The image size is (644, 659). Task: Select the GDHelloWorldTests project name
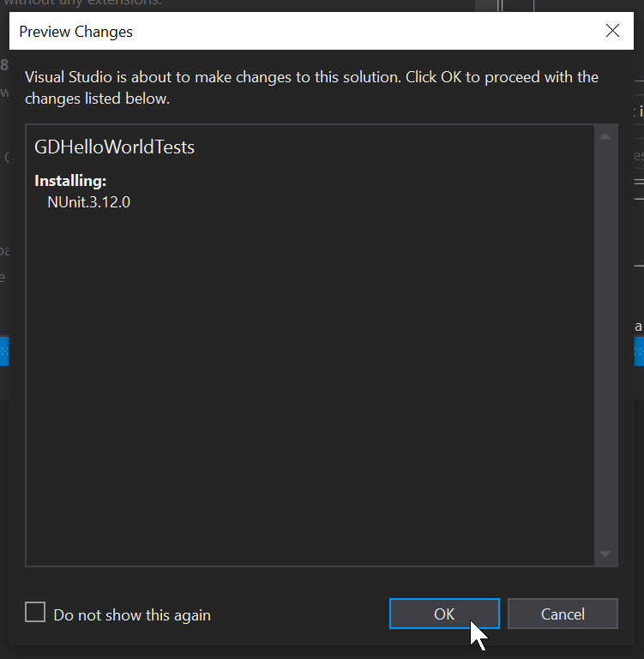114,147
